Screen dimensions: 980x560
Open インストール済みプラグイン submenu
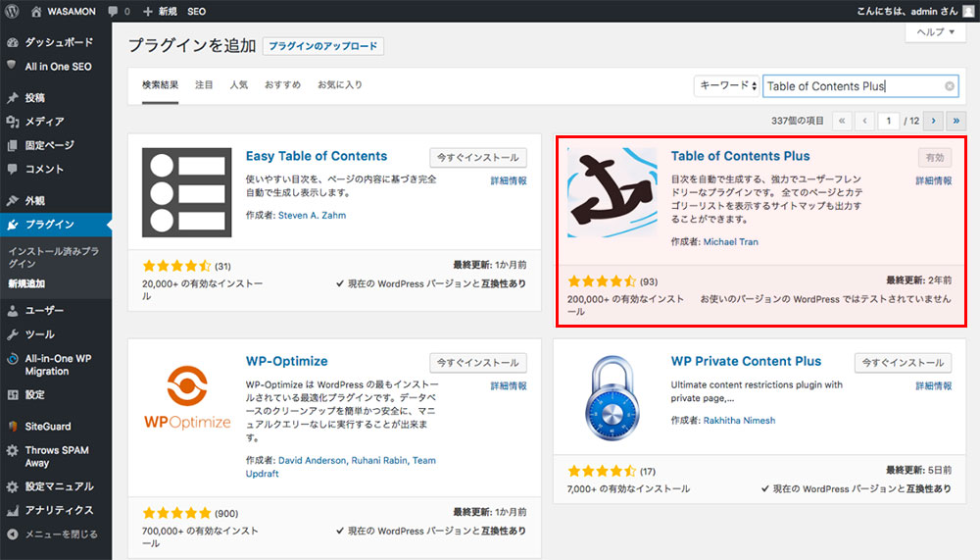coord(53,257)
